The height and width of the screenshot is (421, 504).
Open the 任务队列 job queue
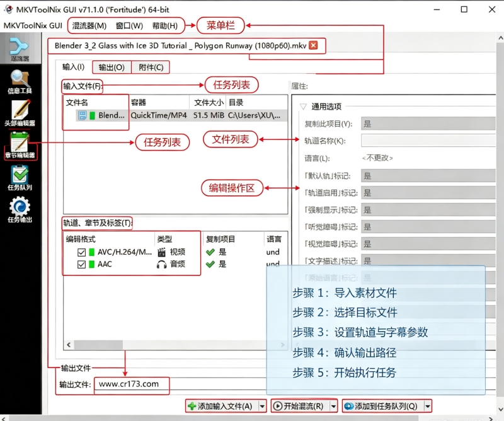tap(20, 178)
